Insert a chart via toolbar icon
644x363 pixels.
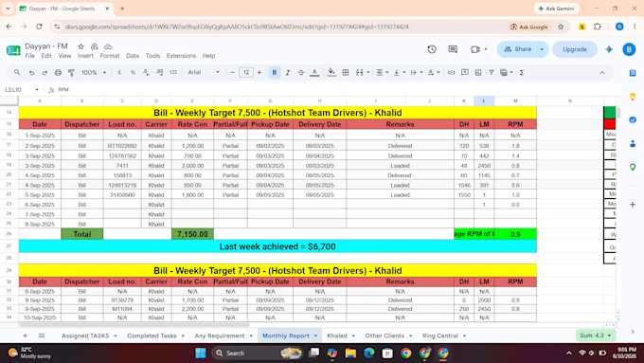point(477,72)
